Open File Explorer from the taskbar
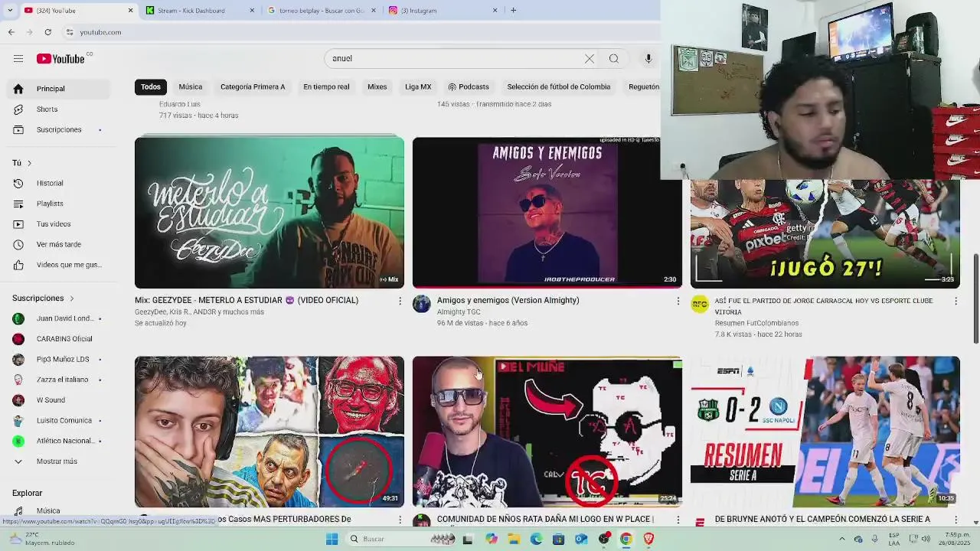 coord(514,539)
